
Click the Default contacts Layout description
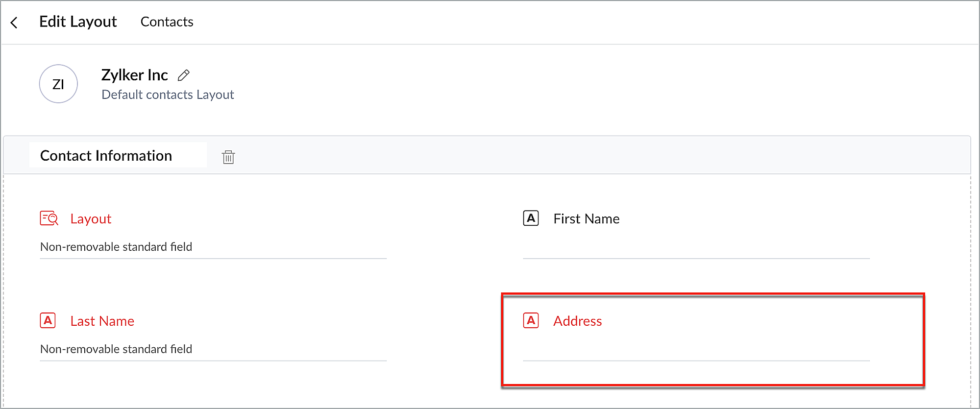pos(168,95)
